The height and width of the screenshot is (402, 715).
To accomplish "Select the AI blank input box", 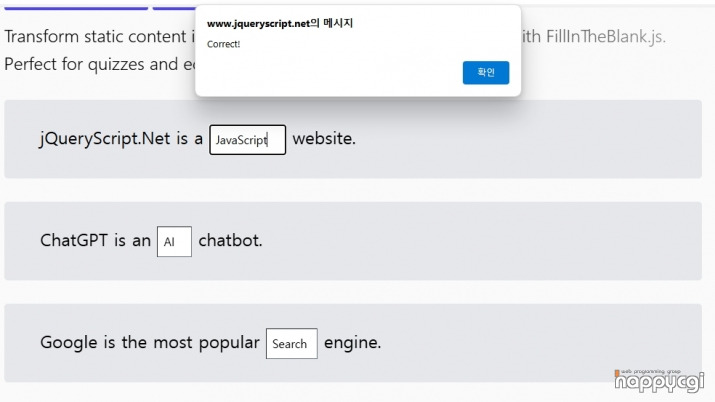I will click(174, 242).
